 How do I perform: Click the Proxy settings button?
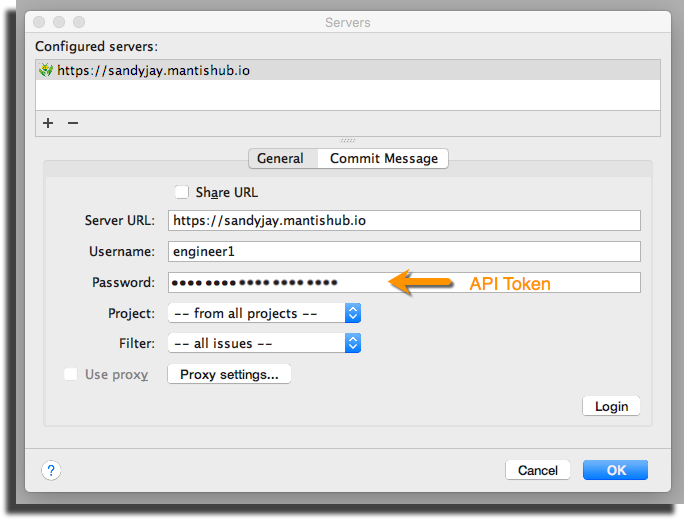229,374
